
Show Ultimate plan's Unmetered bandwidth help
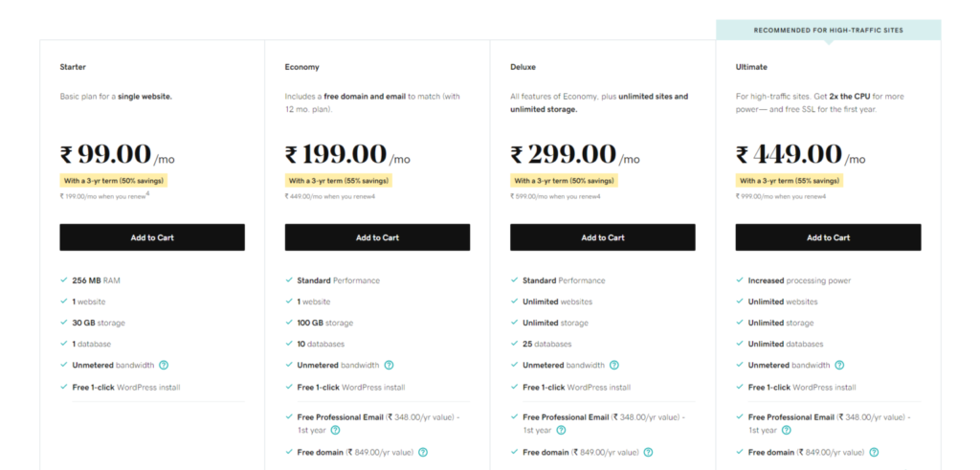pos(839,365)
